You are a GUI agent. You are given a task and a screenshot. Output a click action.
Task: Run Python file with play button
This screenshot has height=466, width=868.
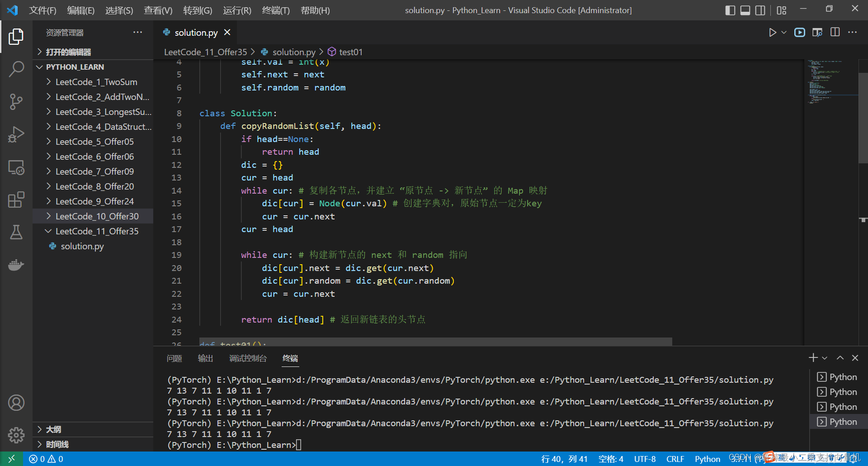tap(772, 33)
